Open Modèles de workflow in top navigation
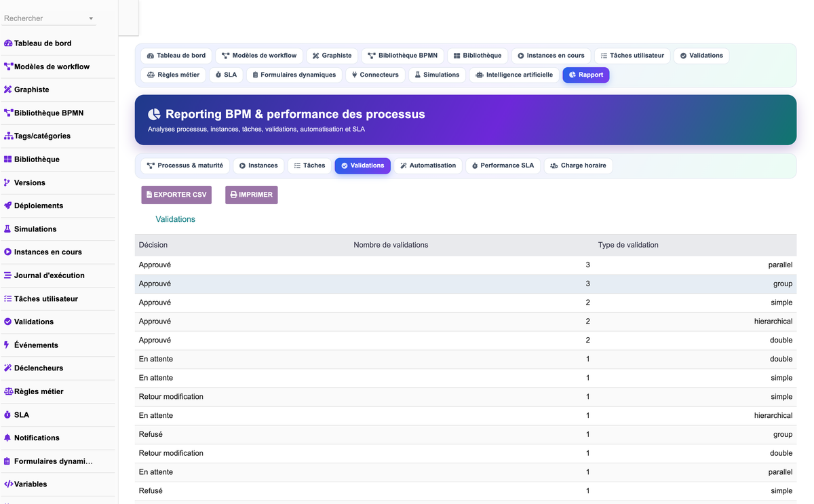The width and height of the screenshot is (814, 504). click(x=259, y=56)
